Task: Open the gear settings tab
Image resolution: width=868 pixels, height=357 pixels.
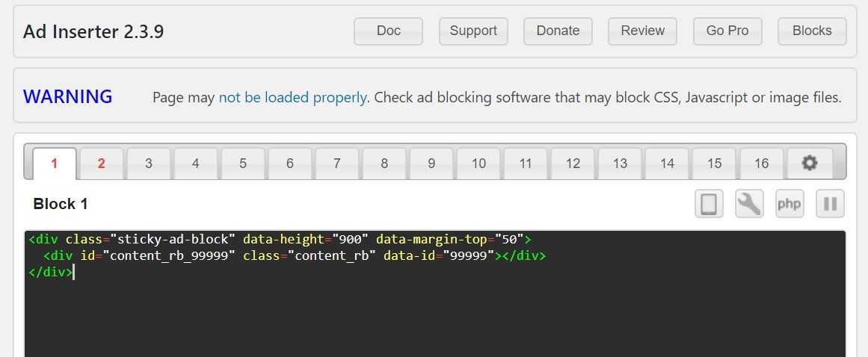Action: click(810, 164)
